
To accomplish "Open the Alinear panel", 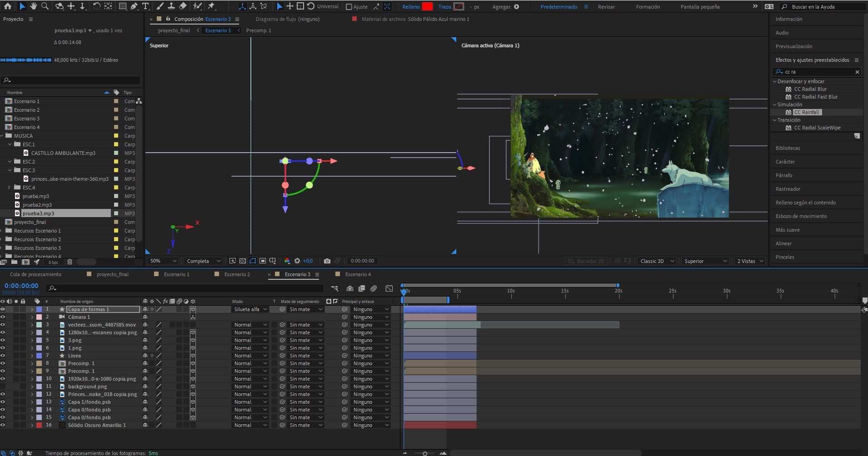I will point(783,243).
